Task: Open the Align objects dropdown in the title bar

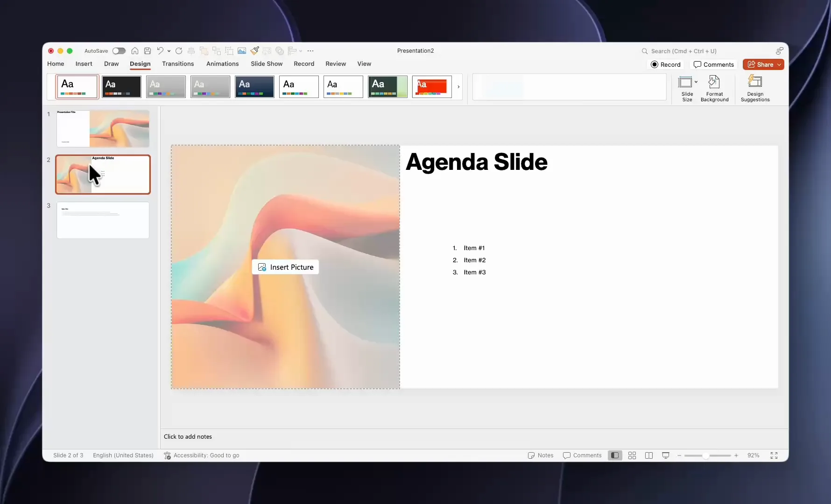Action: (295, 51)
